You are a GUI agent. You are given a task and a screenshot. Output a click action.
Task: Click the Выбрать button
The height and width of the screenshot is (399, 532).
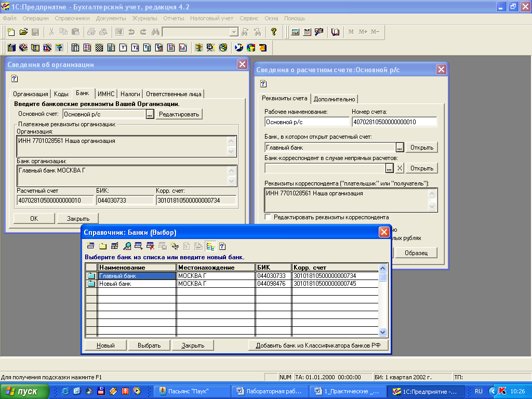(x=149, y=345)
